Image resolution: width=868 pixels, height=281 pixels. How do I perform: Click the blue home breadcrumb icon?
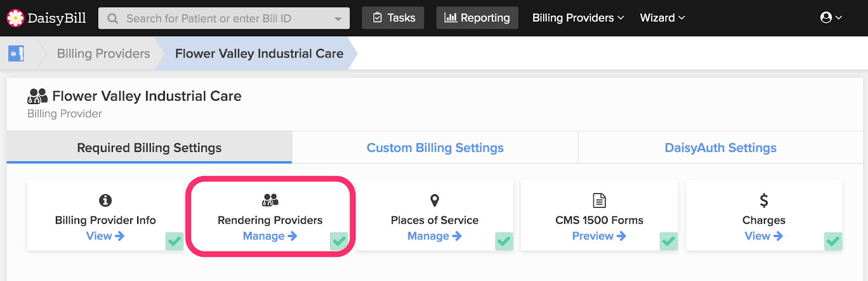pyautogui.click(x=16, y=54)
